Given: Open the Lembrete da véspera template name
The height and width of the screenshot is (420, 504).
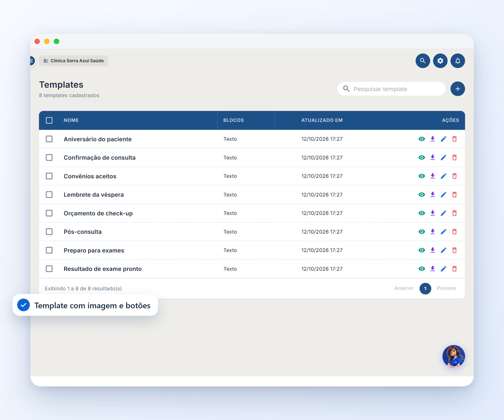Looking at the screenshot, I should pos(94,195).
